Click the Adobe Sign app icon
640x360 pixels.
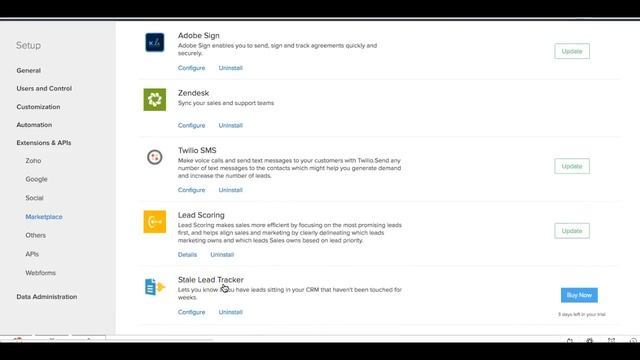(155, 42)
